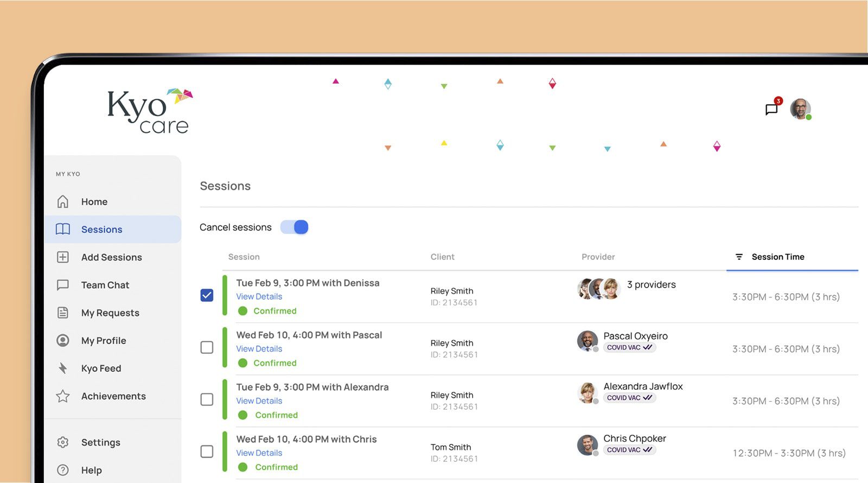
Task: Check the Wed Feb 10 Pascal session
Action: pyautogui.click(x=207, y=347)
